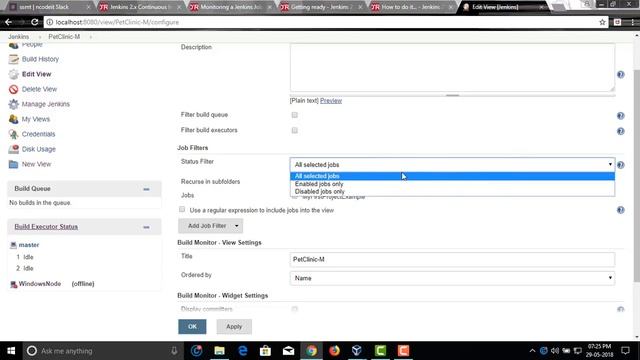The image size is (640, 360).
Task: Click the New View folder icon
Action: [13, 164]
